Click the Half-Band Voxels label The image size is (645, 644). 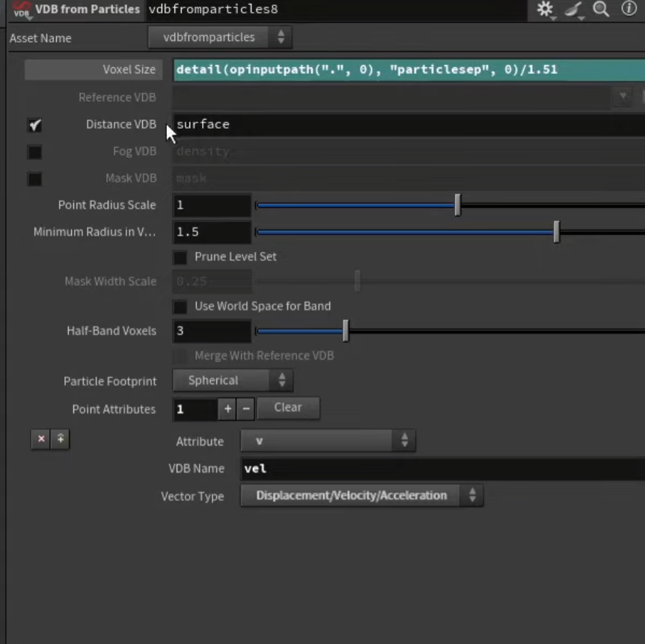pyautogui.click(x=111, y=331)
